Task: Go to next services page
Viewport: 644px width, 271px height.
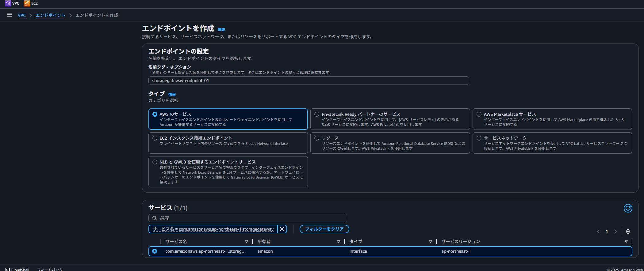Action: click(x=615, y=231)
